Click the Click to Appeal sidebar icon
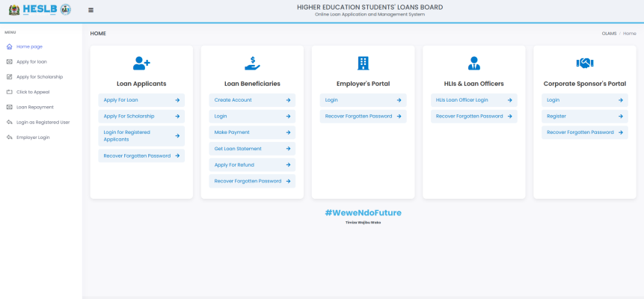Viewport: 644px width, 299px height. coord(10,92)
